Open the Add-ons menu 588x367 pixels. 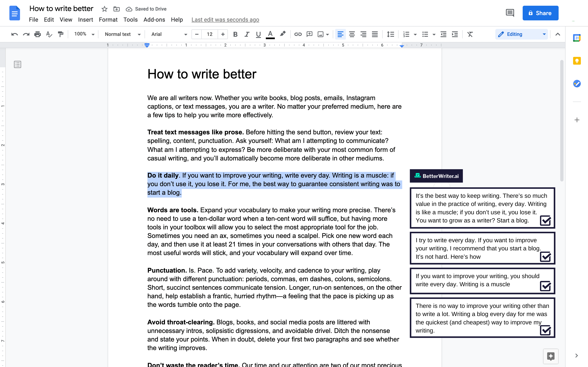pos(154,19)
